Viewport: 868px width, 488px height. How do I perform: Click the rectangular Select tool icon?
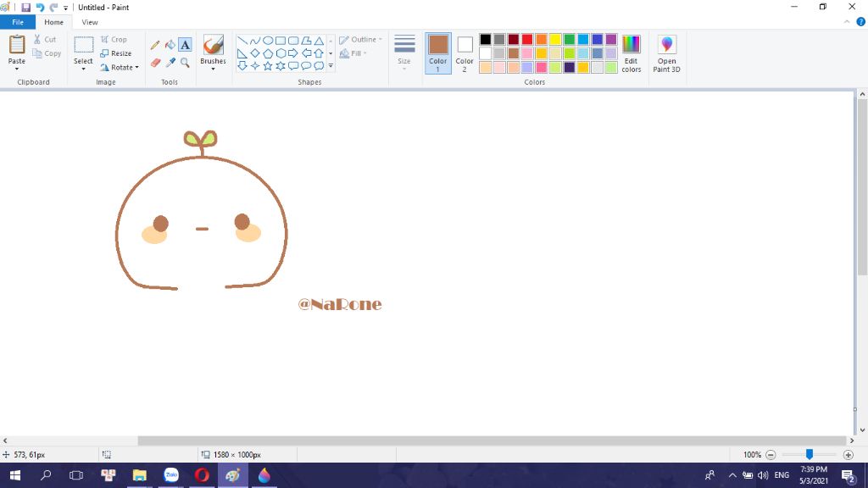pyautogui.click(x=84, y=45)
